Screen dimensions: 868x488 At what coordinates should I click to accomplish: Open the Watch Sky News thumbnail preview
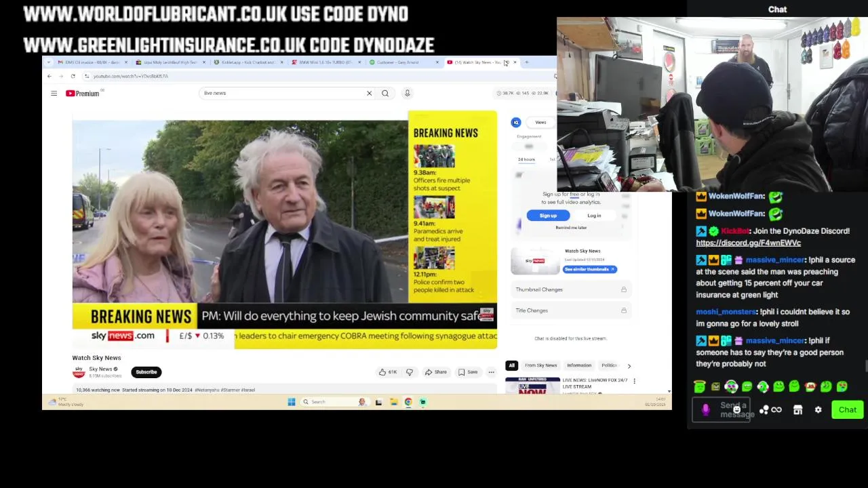[x=536, y=261]
